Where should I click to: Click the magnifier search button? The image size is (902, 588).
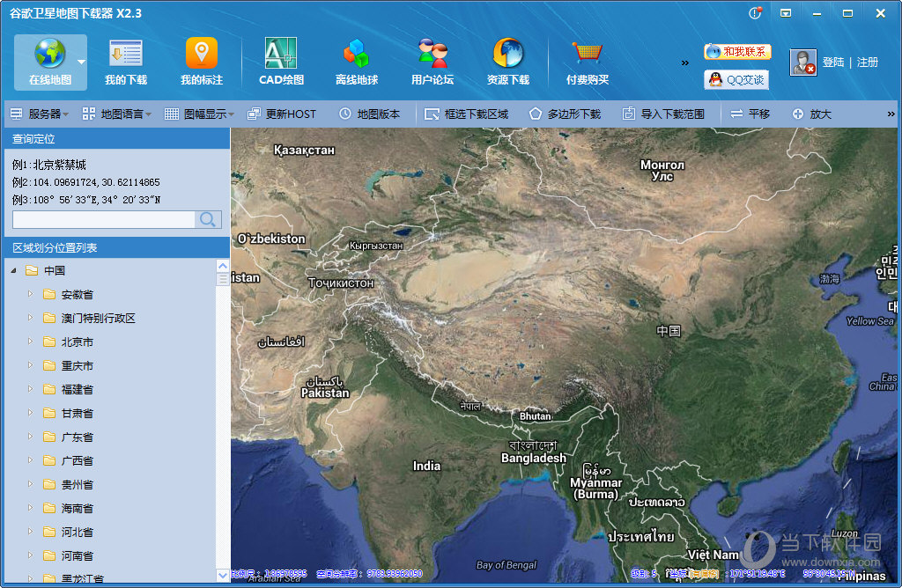pyautogui.click(x=208, y=219)
